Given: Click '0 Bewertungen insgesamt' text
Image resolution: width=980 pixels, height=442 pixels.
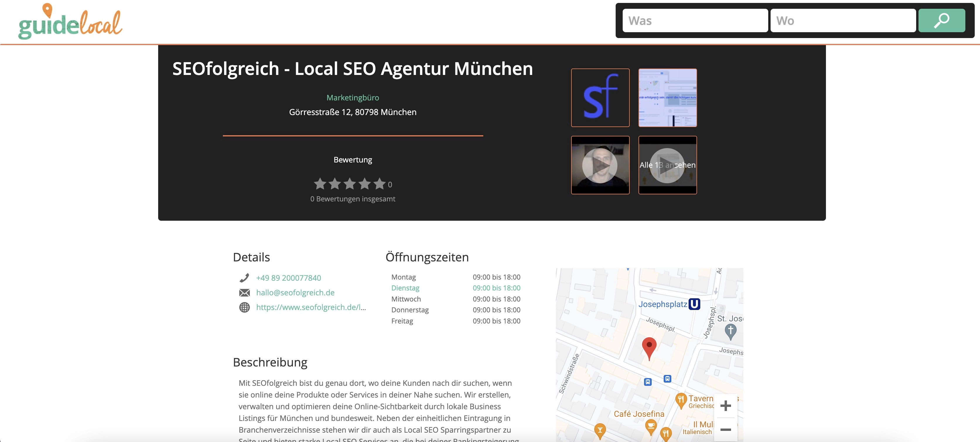Looking at the screenshot, I should (x=353, y=199).
